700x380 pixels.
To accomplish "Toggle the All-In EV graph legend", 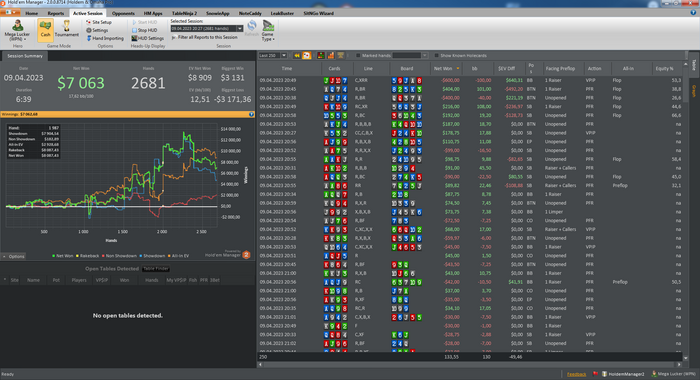I will [x=178, y=256].
